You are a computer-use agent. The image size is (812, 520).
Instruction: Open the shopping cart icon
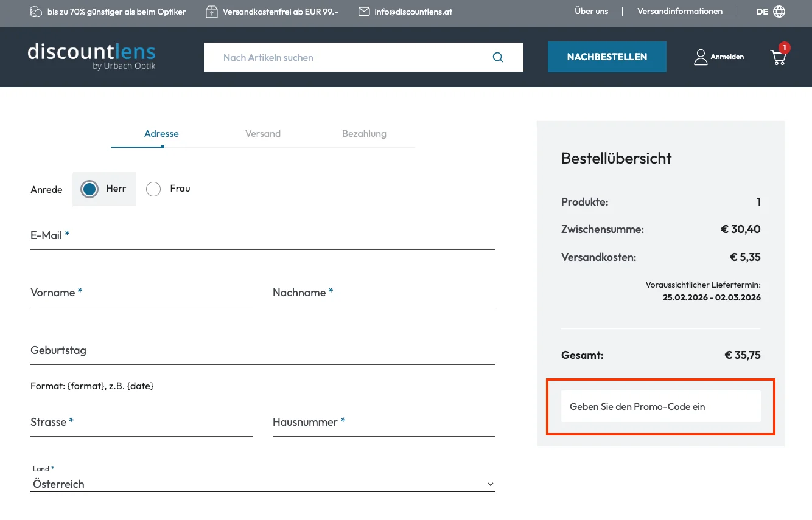click(x=778, y=57)
